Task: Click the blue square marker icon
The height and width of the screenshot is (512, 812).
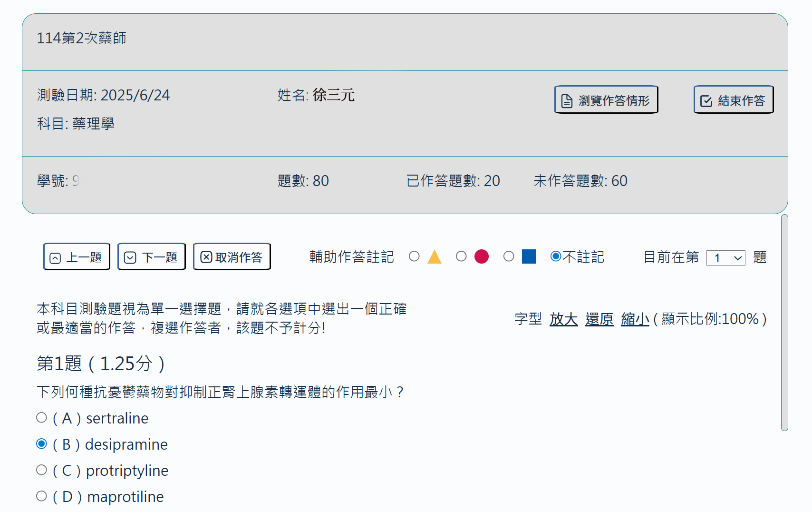Action: coord(529,256)
